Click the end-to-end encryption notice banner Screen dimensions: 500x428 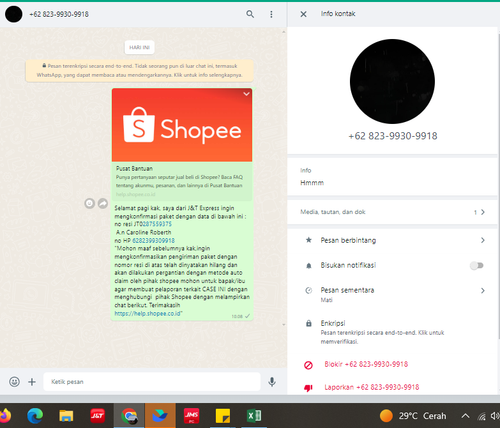[x=139, y=70]
